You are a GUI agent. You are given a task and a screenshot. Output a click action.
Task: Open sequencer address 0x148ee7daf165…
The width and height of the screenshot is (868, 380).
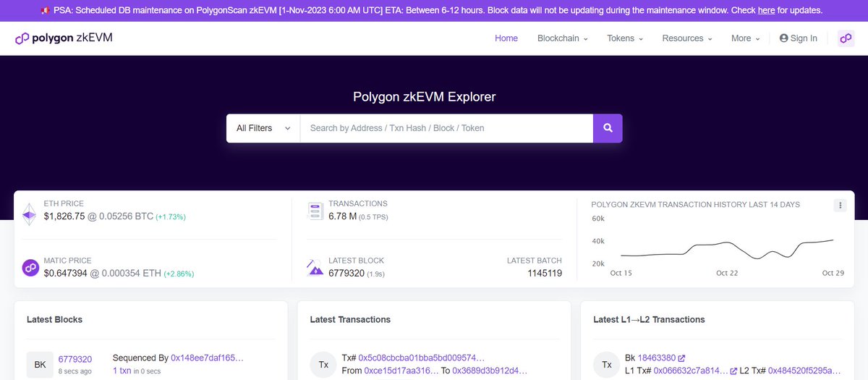click(x=207, y=358)
